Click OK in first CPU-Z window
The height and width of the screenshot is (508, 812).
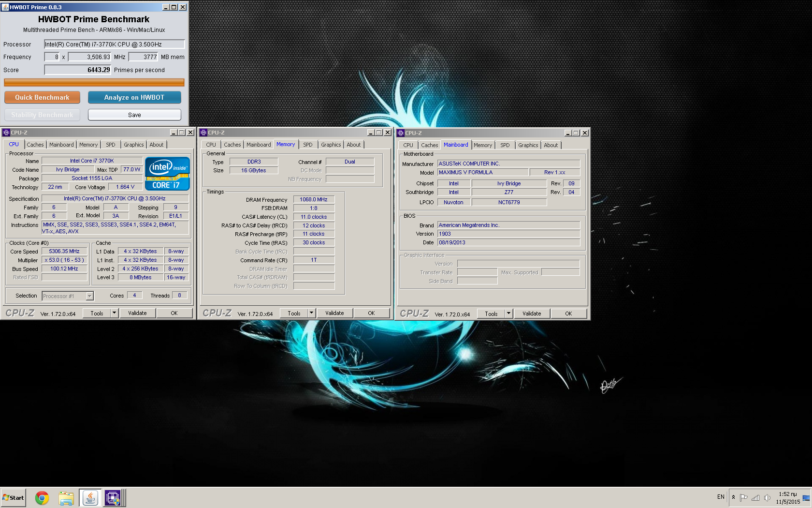pyautogui.click(x=174, y=313)
